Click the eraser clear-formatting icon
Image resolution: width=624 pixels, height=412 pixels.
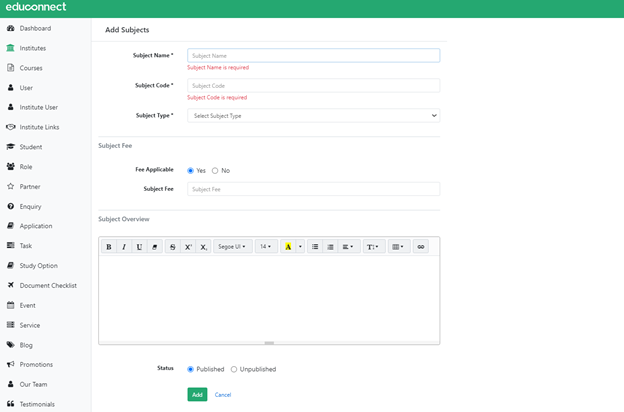pos(155,247)
